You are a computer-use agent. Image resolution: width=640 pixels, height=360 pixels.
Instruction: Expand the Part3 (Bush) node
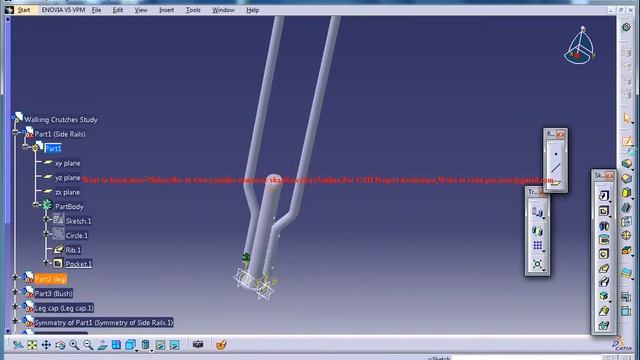[x=16, y=292]
